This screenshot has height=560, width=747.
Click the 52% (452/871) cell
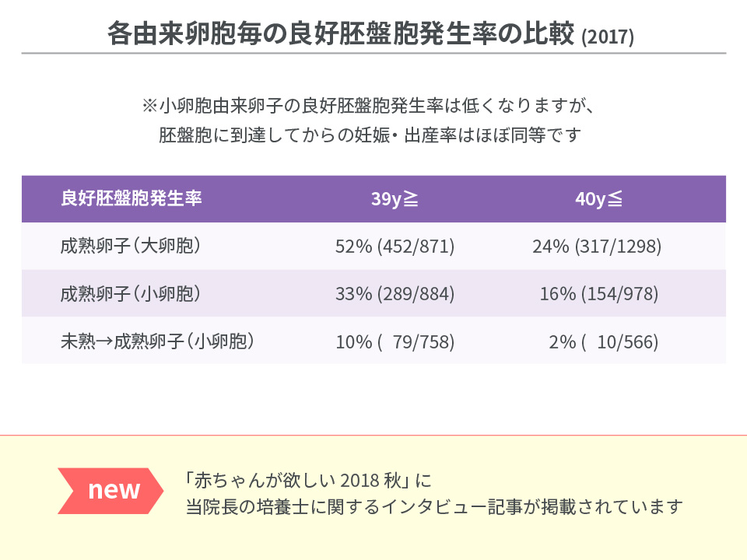click(395, 247)
